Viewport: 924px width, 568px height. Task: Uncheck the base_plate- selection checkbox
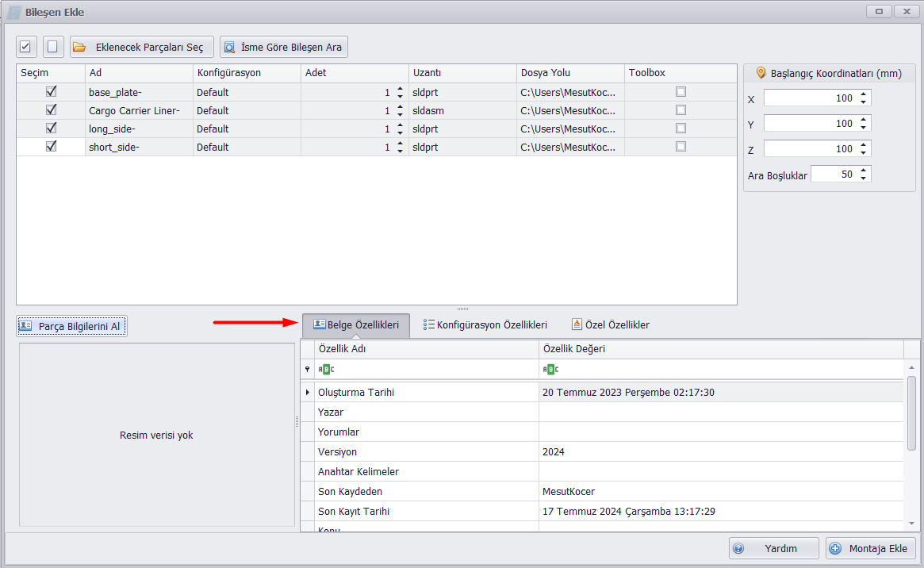(52, 92)
